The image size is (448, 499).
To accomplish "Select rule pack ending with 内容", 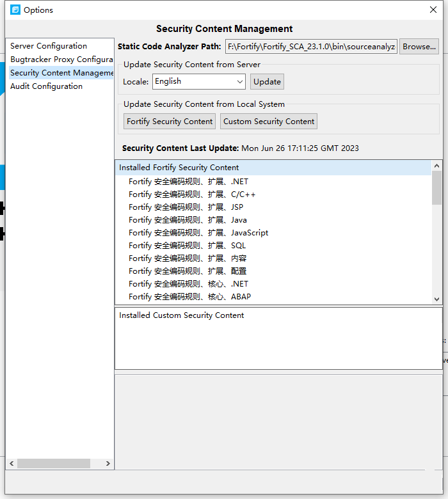I will click(188, 258).
